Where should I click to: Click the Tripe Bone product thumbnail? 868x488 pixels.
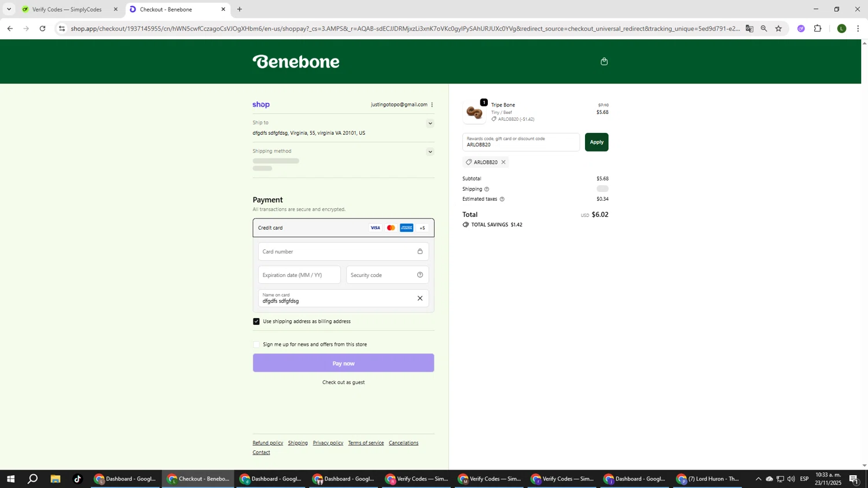click(x=475, y=112)
